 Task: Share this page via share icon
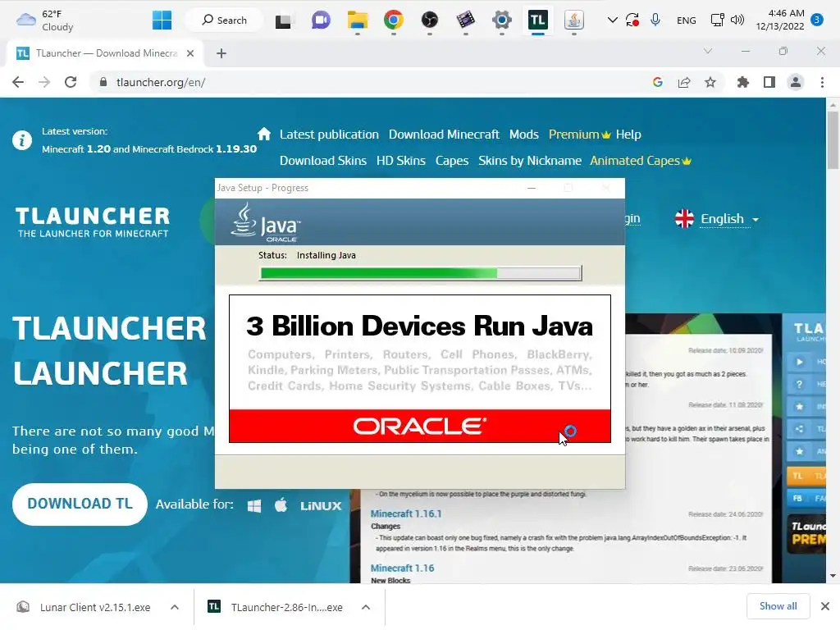684,82
